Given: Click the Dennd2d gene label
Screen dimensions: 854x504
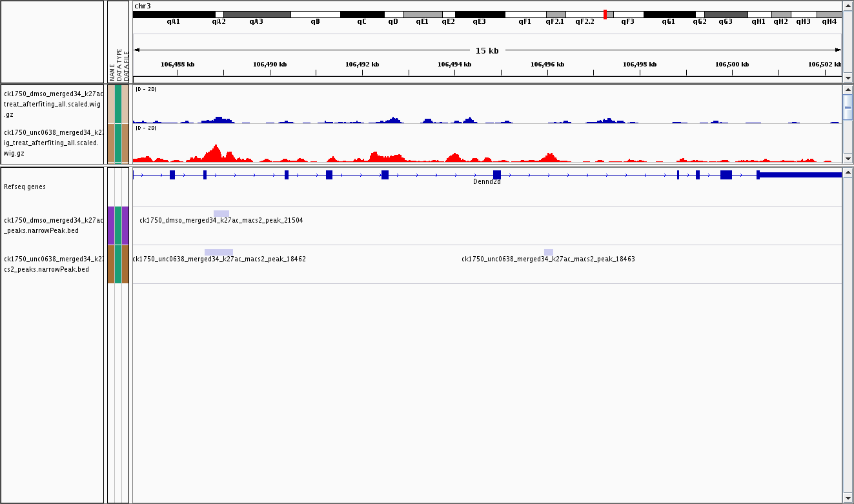Looking at the screenshot, I should point(487,182).
